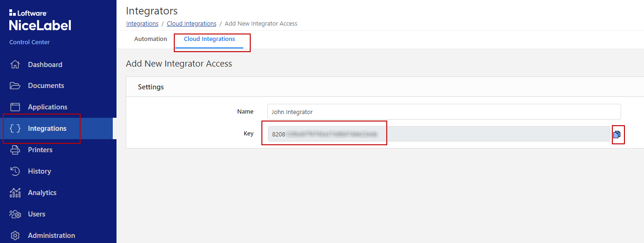Click the Integrations curly braces icon
644x243 pixels.
pos(15,128)
